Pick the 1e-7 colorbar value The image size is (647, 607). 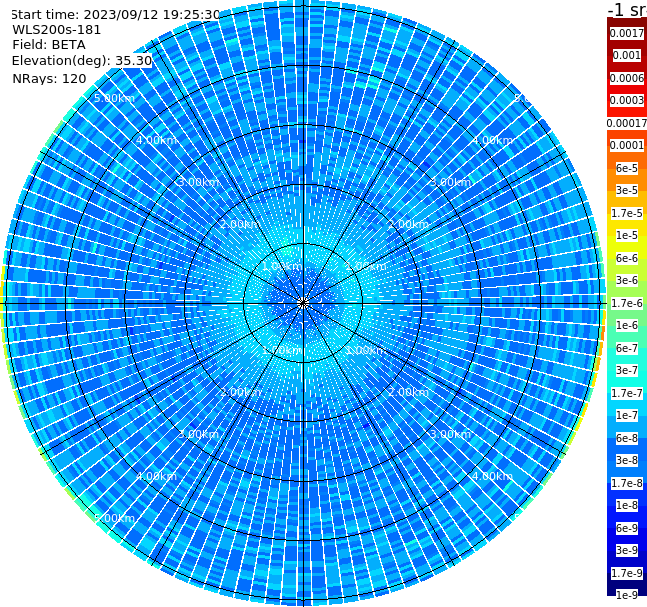(x=627, y=415)
